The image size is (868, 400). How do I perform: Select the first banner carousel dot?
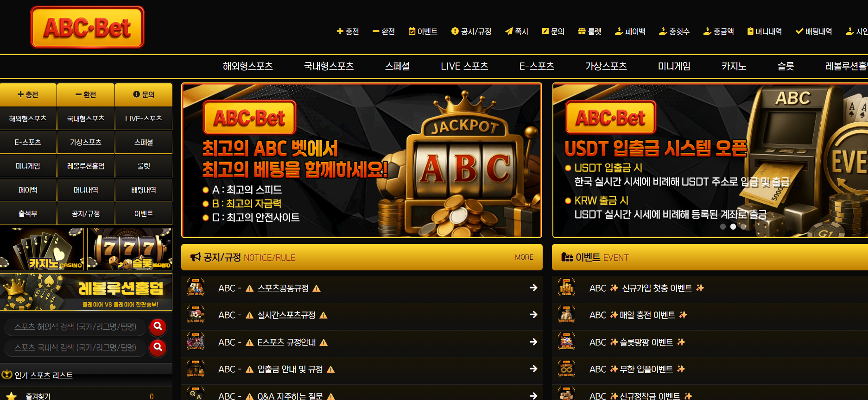click(723, 227)
